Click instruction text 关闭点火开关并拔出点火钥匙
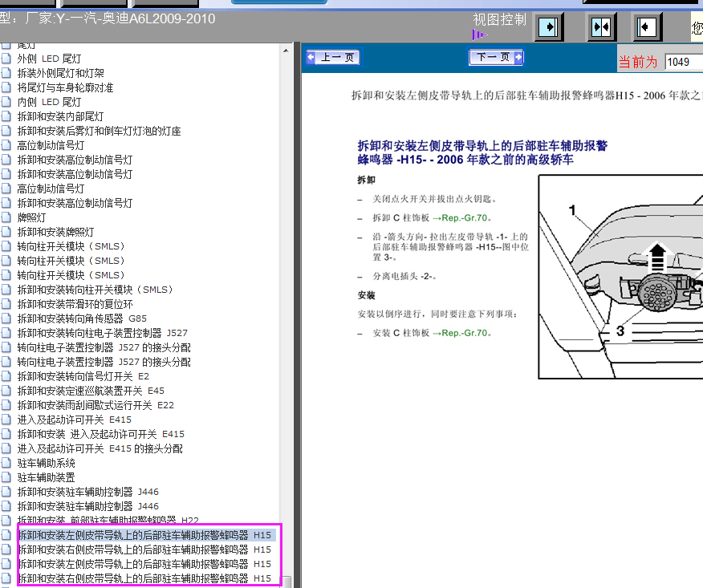 (x=434, y=199)
